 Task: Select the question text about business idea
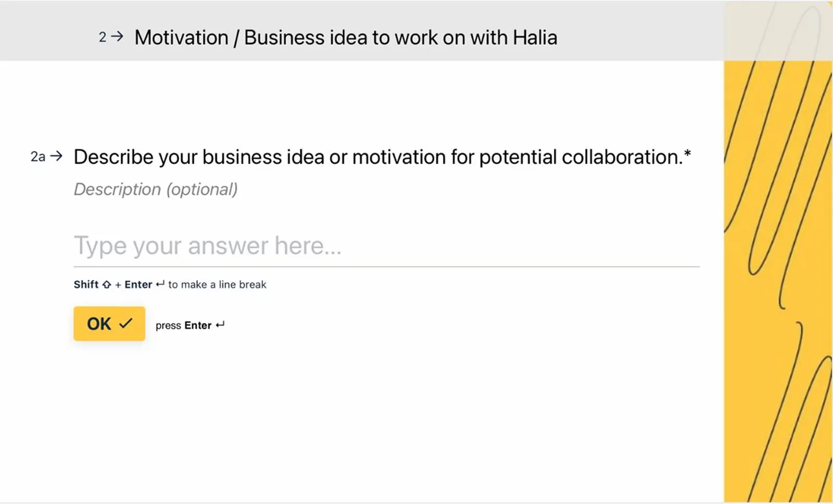[x=380, y=157]
